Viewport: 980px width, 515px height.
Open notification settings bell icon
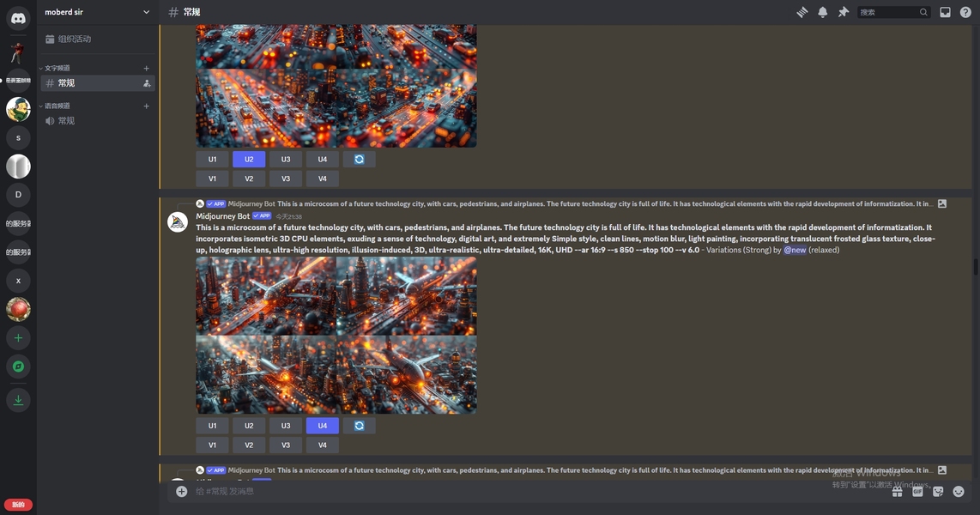tap(822, 12)
